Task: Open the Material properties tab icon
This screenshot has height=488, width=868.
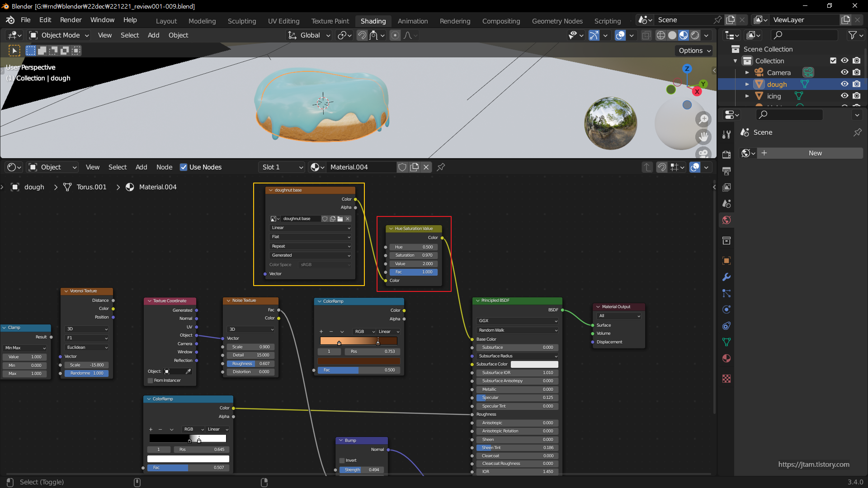Action: 726,358
